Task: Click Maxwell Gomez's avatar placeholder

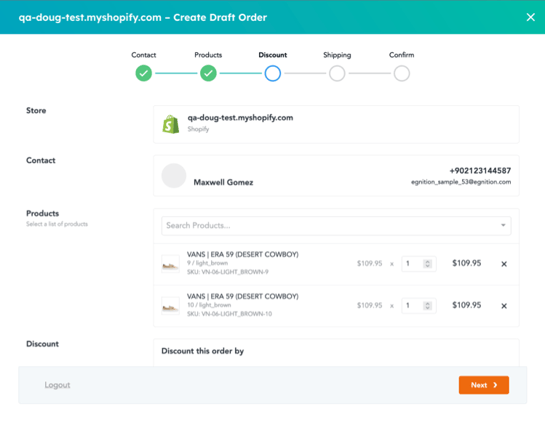Action: pos(174,176)
